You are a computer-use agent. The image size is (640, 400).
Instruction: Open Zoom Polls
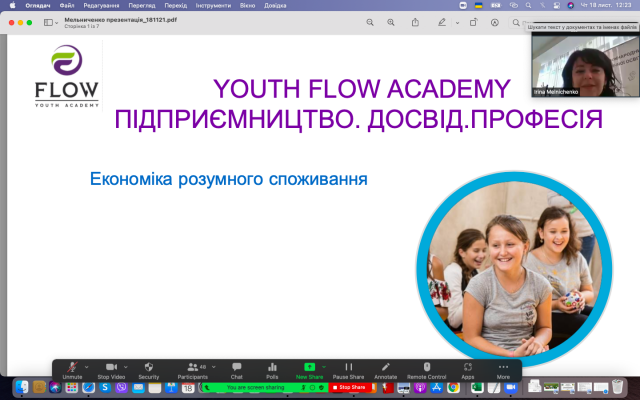tap(272, 371)
